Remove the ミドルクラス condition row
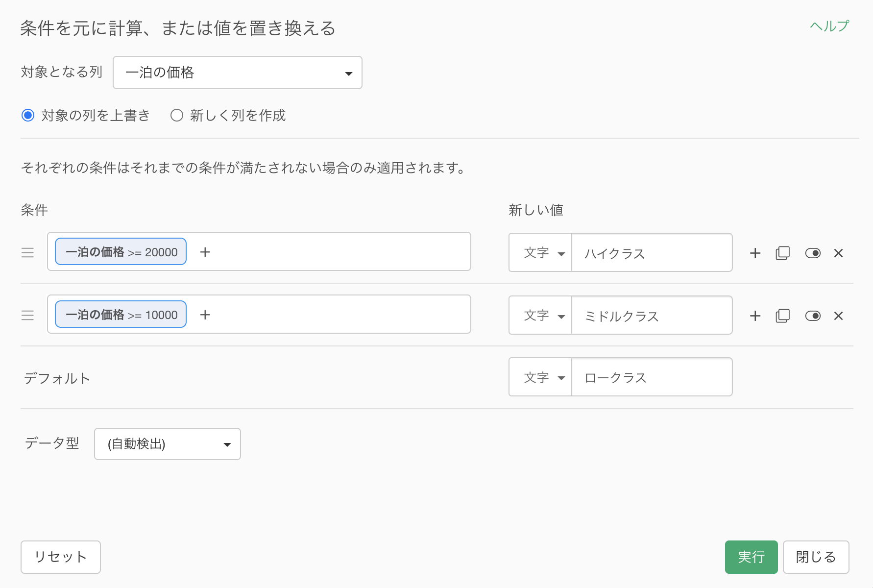Viewport: 873px width, 588px height. coord(838,316)
